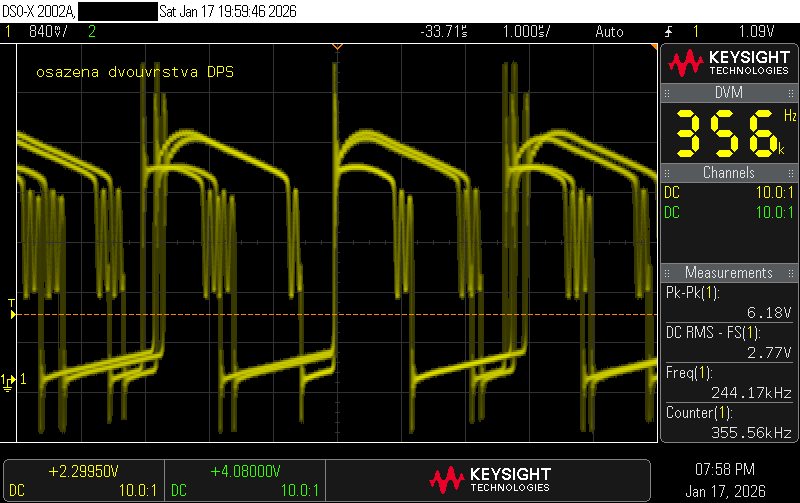The image size is (800, 503).
Task: Expand the Channels panel header
Action: [727, 173]
